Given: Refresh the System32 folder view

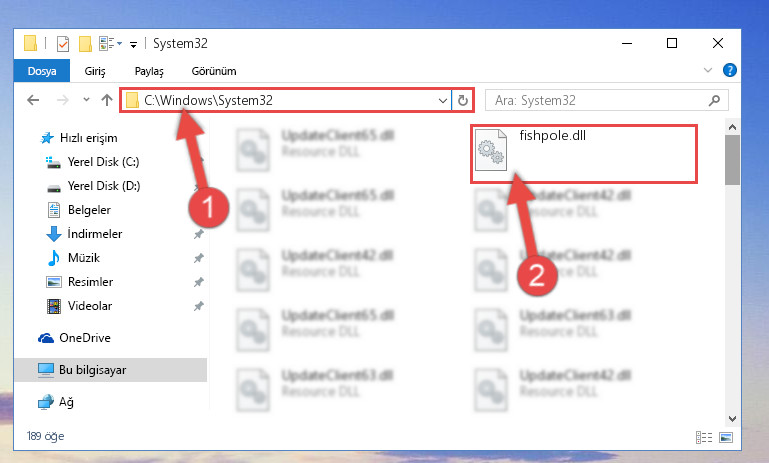Looking at the screenshot, I should coord(462,101).
